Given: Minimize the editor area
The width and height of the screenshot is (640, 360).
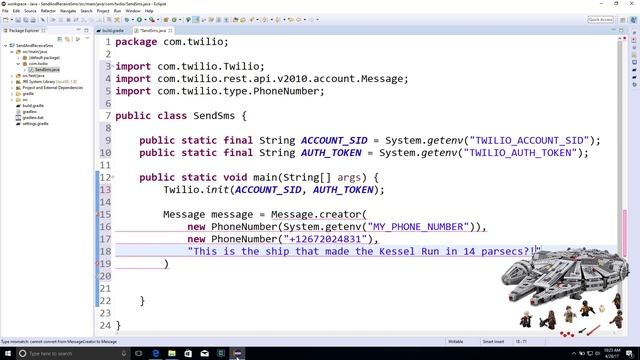Looking at the screenshot, I should pos(613,30).
